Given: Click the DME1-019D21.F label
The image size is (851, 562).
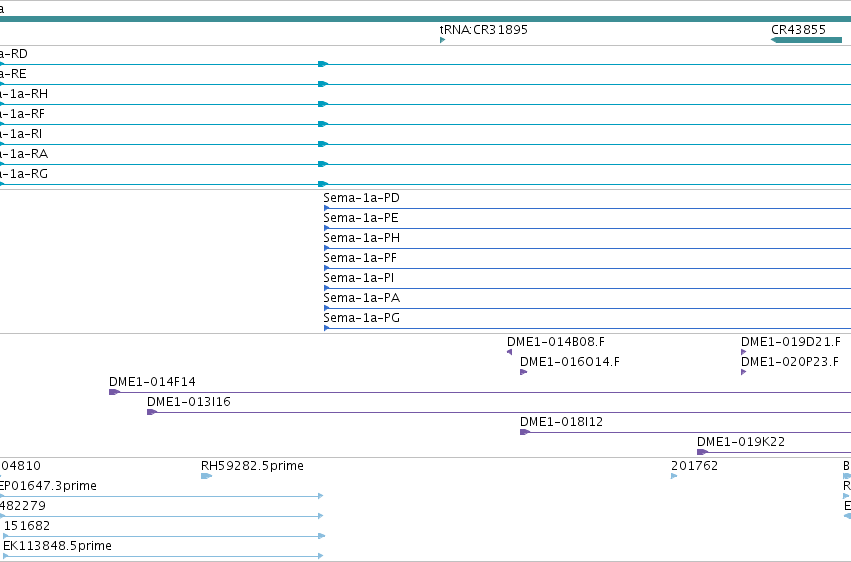Looking at the screenshot, I should coord(791,342).
